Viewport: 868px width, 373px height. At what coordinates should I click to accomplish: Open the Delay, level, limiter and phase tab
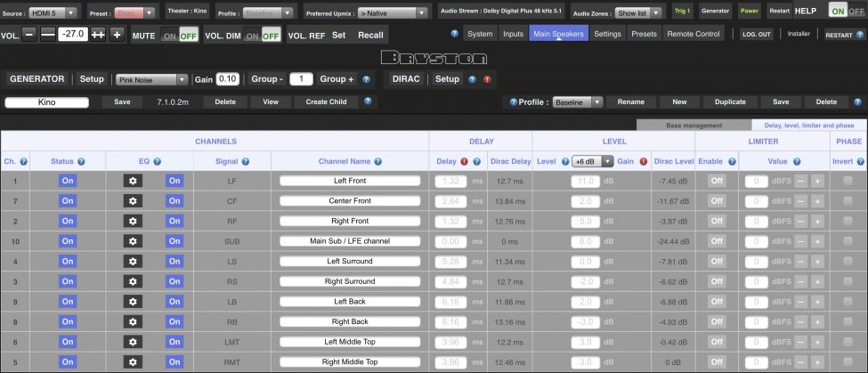tap(808, 126)
